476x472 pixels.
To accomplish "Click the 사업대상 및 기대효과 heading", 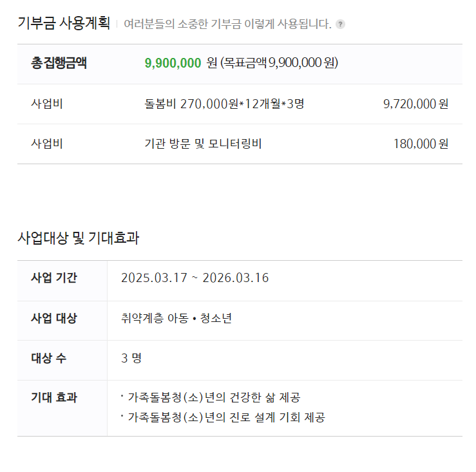I will tap(79, 238).
